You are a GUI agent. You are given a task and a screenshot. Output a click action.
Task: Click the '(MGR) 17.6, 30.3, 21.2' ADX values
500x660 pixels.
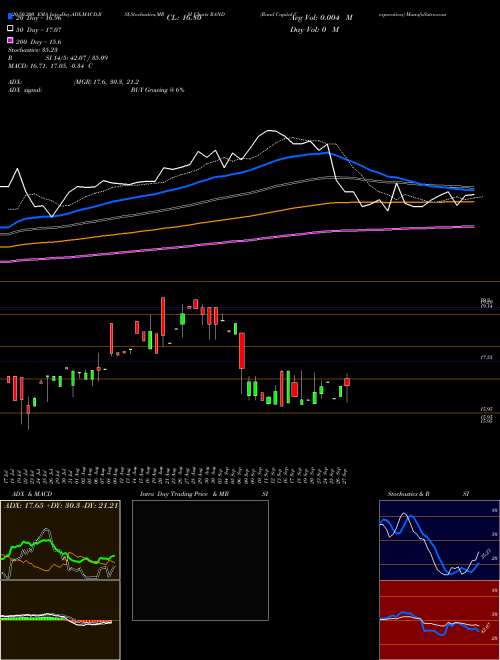(106, 82)
